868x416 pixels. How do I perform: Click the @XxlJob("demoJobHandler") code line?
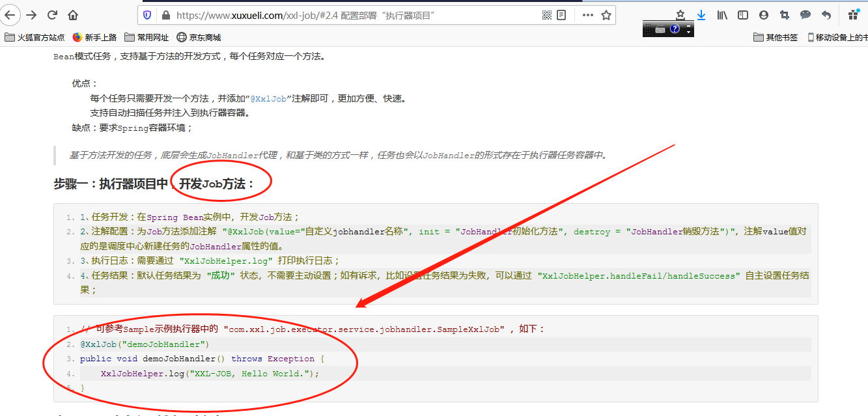click(x=145, y=344)
